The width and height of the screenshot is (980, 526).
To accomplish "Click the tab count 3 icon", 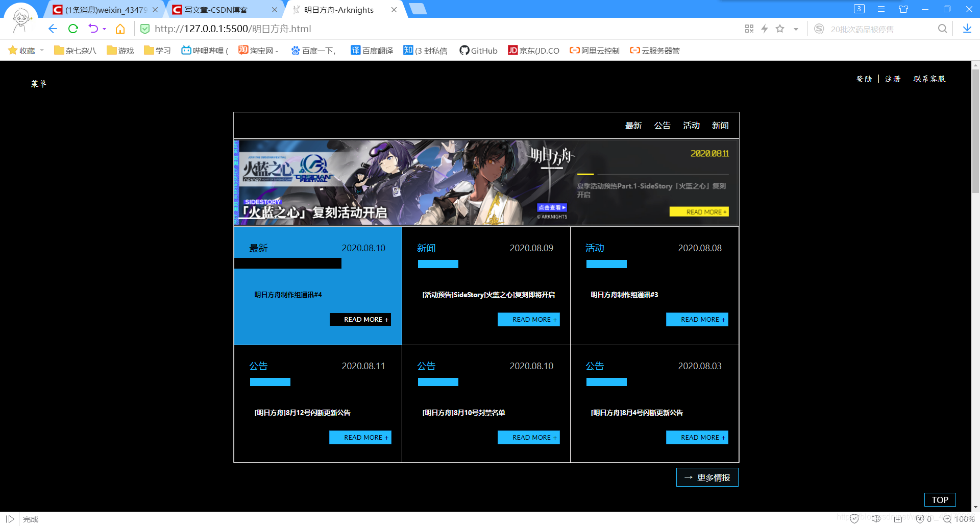I will pyautogui.click(x=859, y=9).
